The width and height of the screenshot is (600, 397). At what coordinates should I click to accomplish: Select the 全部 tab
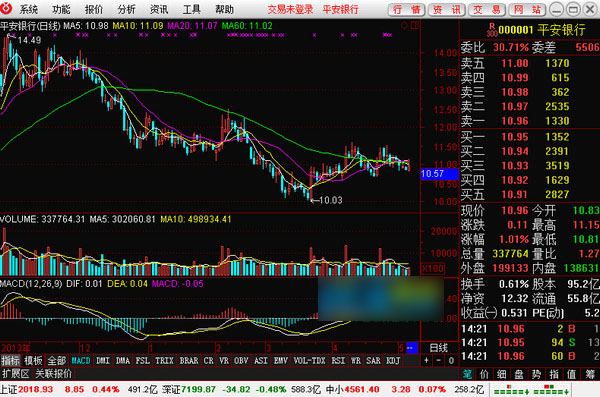click(x=57, y=361)
